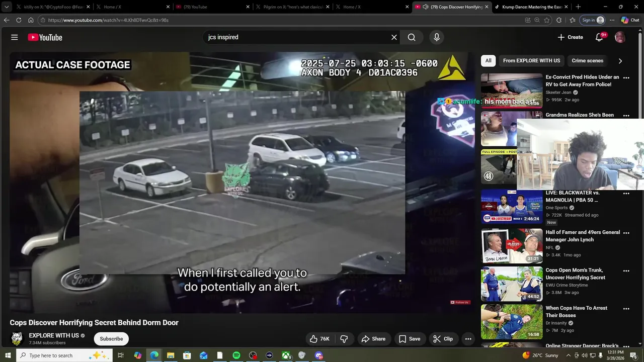Open options for 'LIVE: BLACKWATER vs. MAGNOLIA' video
The image size is (644, 362).
pyautogui.click(x=626, y=194)
